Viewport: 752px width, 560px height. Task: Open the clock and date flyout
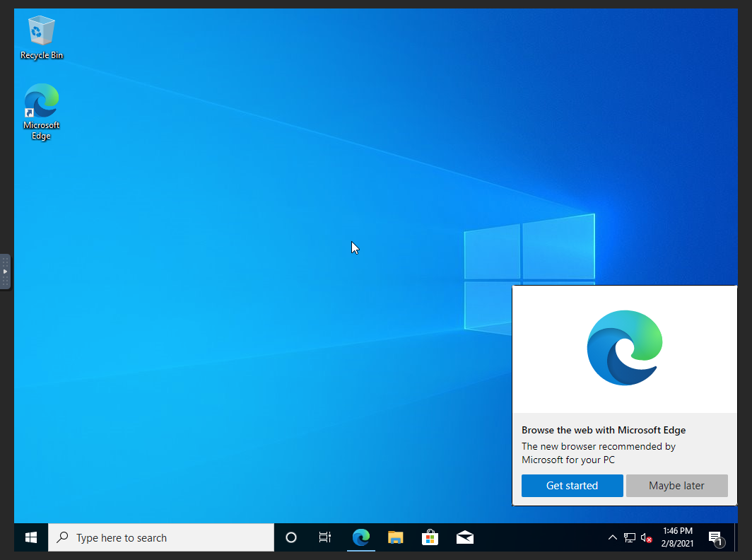click(677, 537)
